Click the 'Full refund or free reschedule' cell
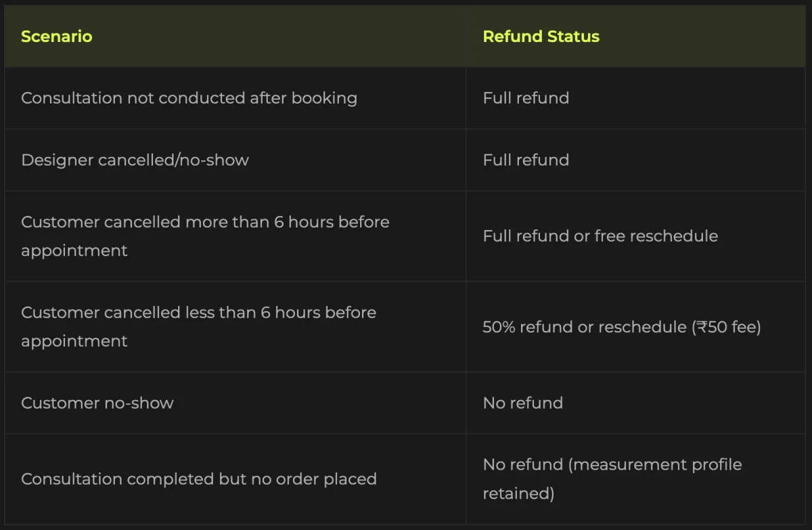The width and height of the screenshot is (812, 530). (x=600, y=236)
